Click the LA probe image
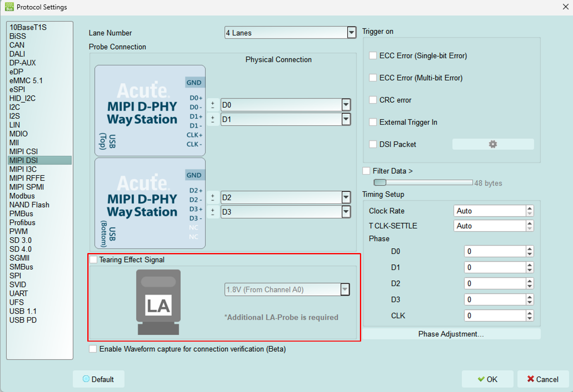 (158, 302)
